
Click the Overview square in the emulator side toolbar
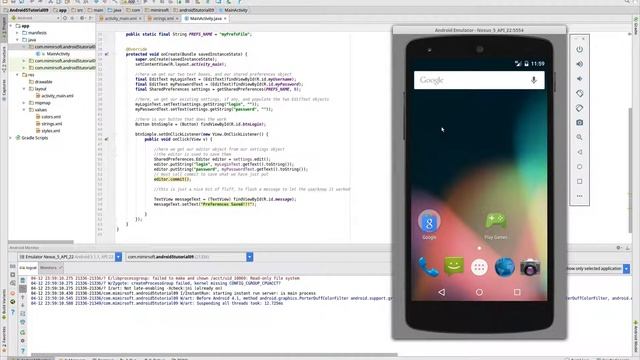(580, 181)
